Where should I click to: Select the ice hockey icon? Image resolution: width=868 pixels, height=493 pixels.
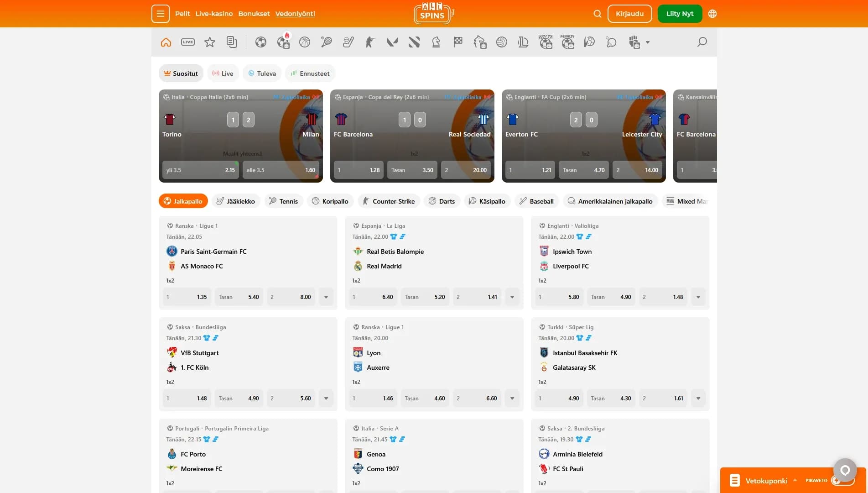(348, 42)
